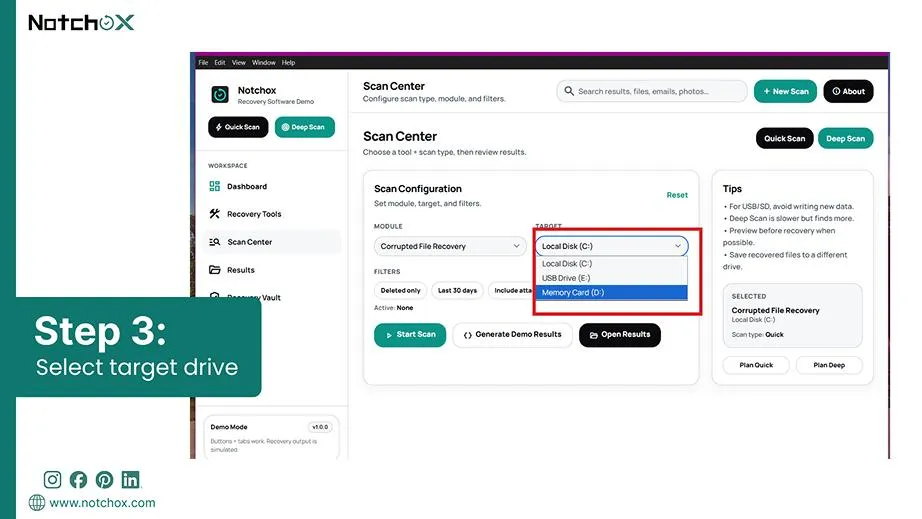The width and height of the screenshot is (922, 519).
Task: Click the Start Scan button
Action: click(x=410, y=335)
